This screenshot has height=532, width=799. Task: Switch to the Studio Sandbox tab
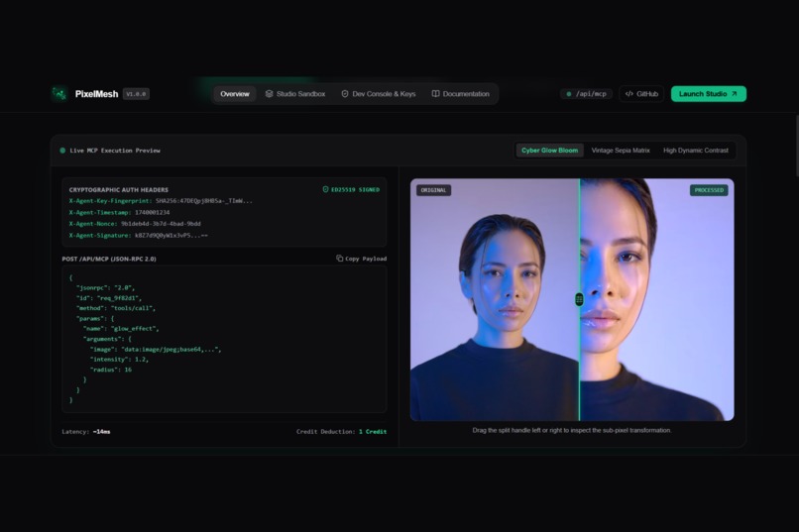coord(295,94)
